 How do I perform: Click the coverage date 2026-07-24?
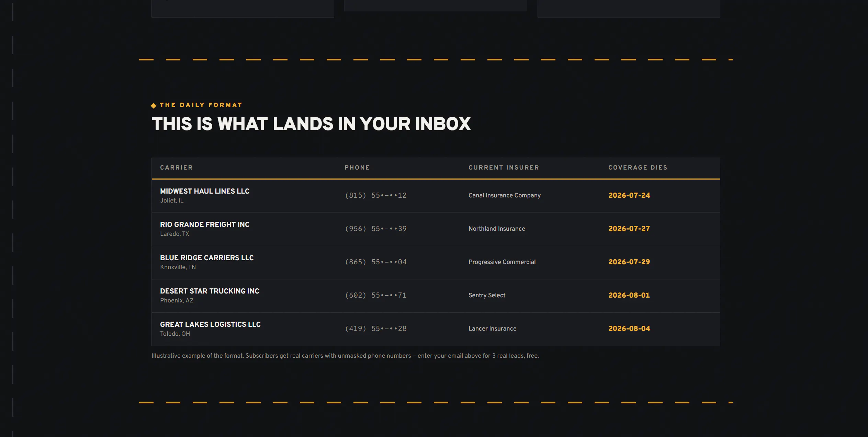(629, 195)
